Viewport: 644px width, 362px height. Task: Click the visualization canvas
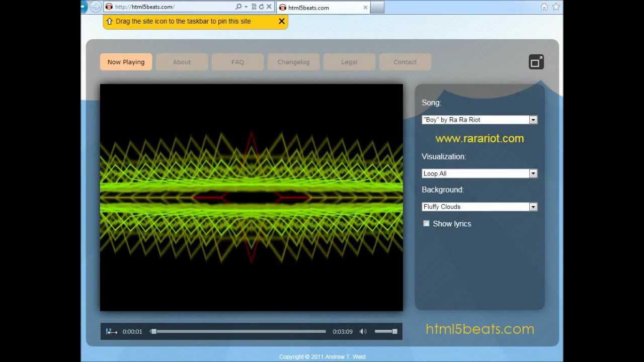(252, 198)
